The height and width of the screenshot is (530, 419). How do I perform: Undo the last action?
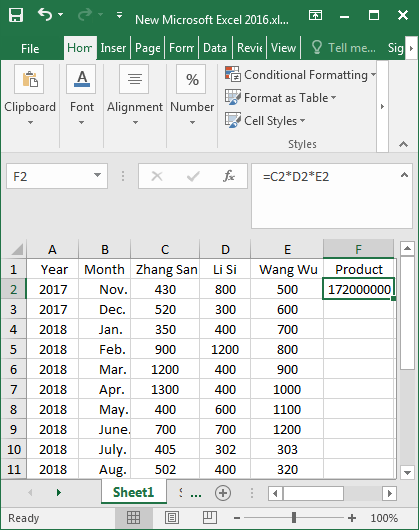(45, 15)
